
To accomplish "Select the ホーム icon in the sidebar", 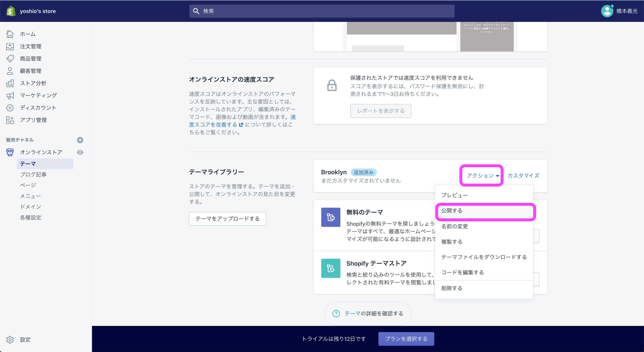I will coord(10,34).
